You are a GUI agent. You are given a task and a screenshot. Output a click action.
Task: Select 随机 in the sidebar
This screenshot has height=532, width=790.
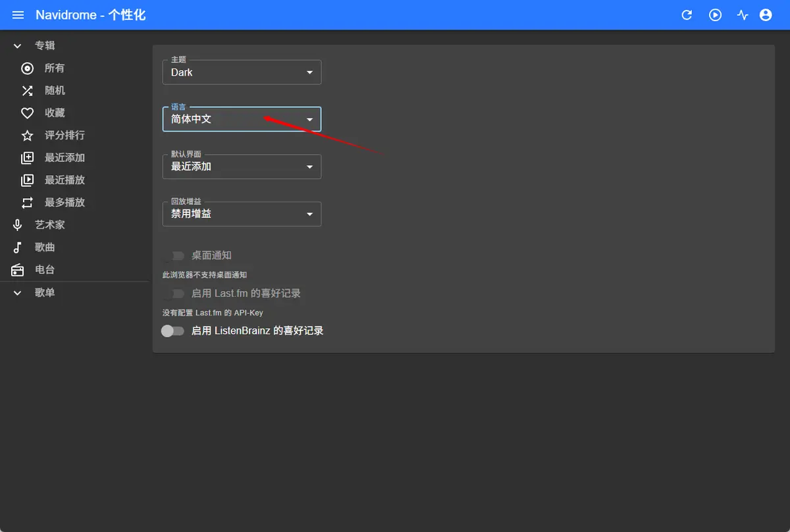click(x=55, y=91)
